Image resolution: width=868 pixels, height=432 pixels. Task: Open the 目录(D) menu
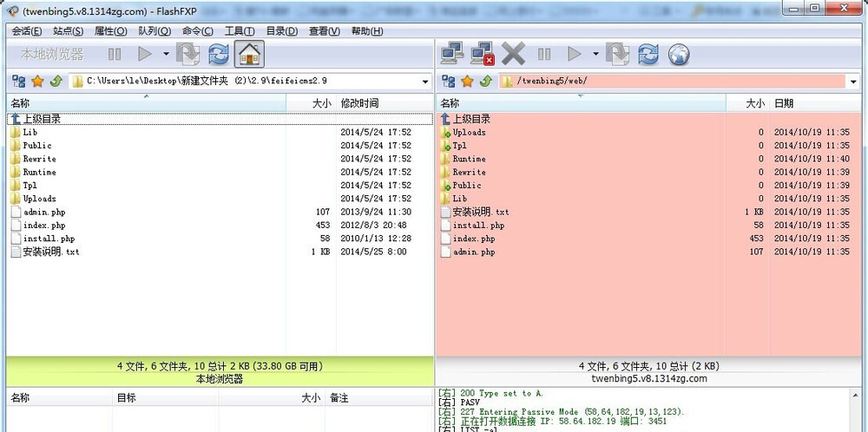click(x=282, y=31)
